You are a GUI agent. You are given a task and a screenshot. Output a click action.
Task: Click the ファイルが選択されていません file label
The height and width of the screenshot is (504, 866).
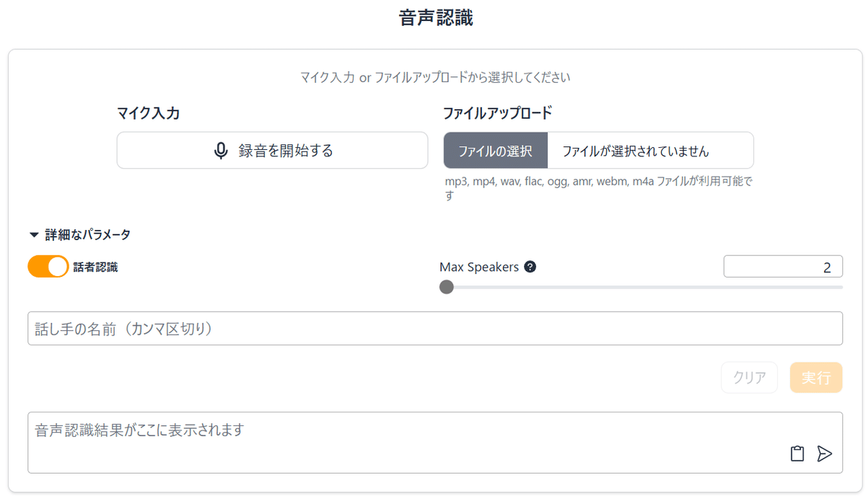(x=636, y=151)
